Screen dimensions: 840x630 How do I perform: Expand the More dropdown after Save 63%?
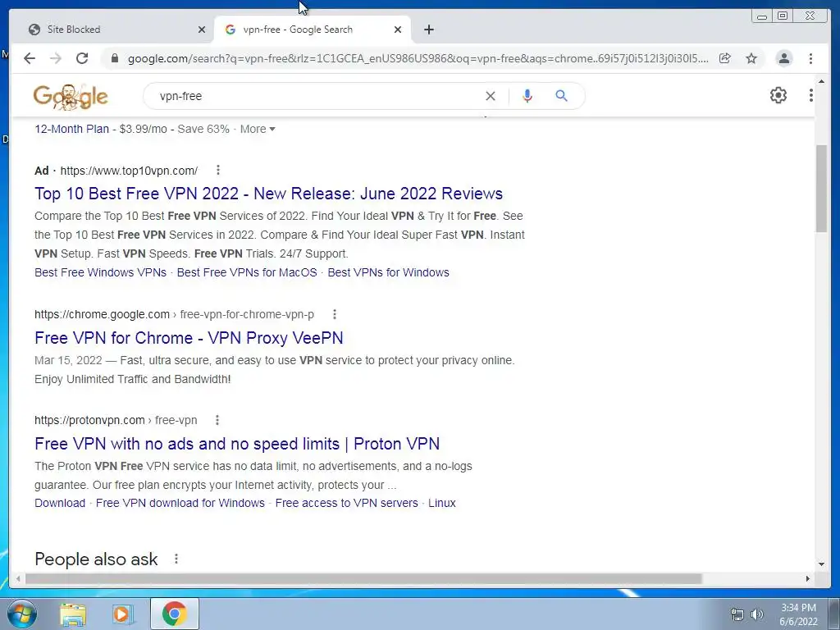pos(258,129)
